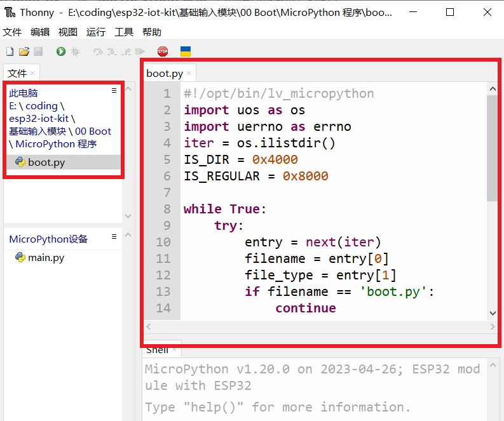
Task: Create a new file with toolbar icon
Action: (10, 51)
